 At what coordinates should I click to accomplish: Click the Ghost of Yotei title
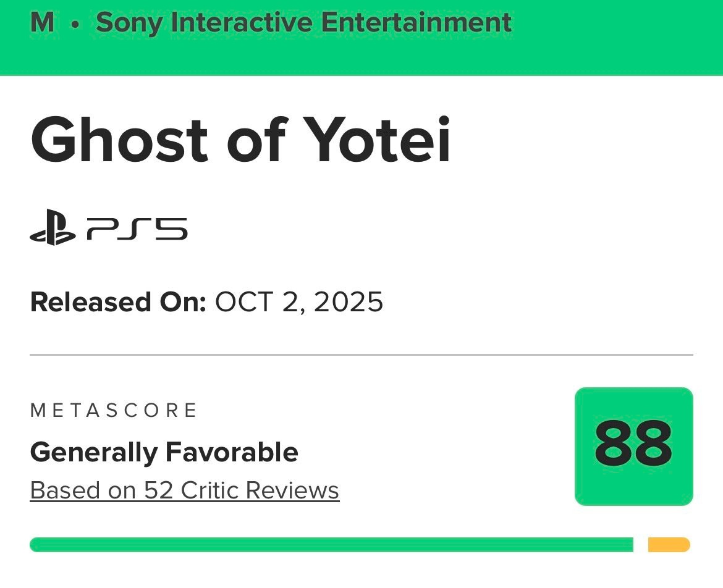tap(240, 140)
